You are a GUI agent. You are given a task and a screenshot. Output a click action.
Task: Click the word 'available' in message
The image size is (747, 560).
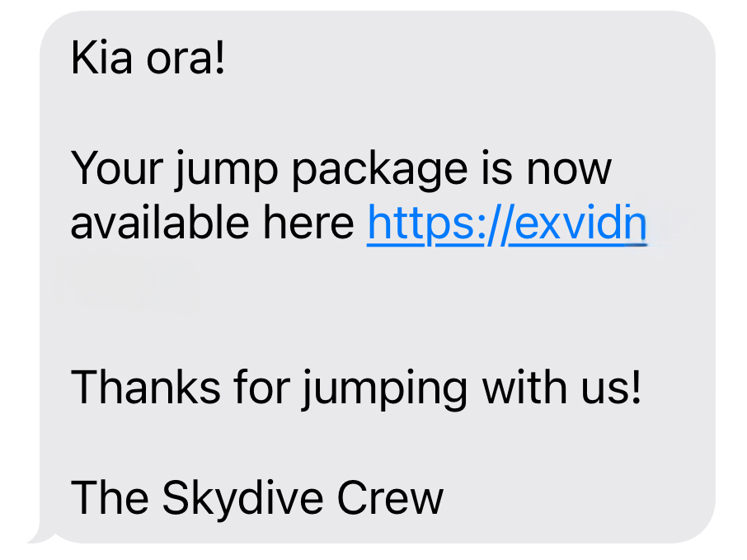160,223
